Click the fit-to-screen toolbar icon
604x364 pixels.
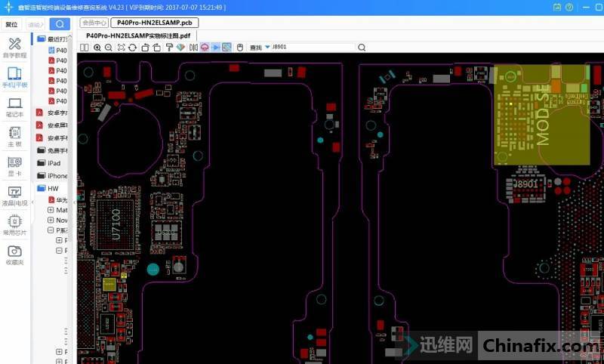[121, 48]
